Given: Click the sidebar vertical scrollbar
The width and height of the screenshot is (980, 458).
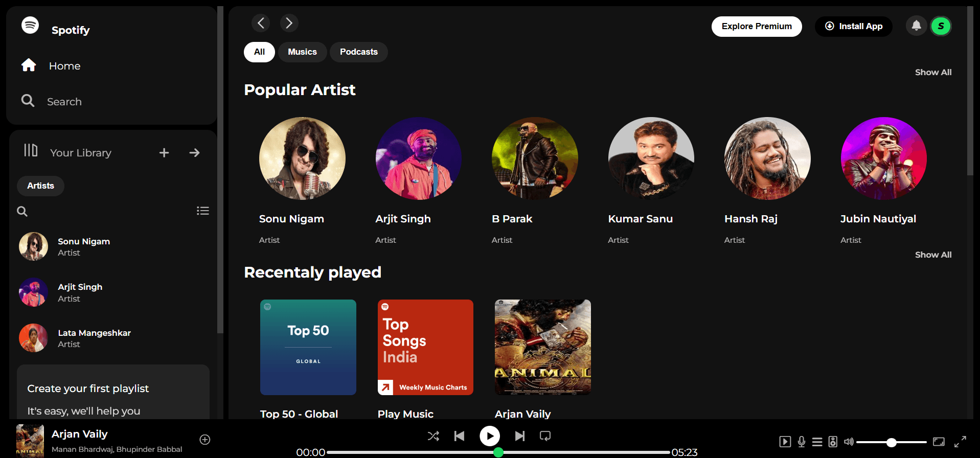Looking at the screenshot, I should click(x=220, y=170).
